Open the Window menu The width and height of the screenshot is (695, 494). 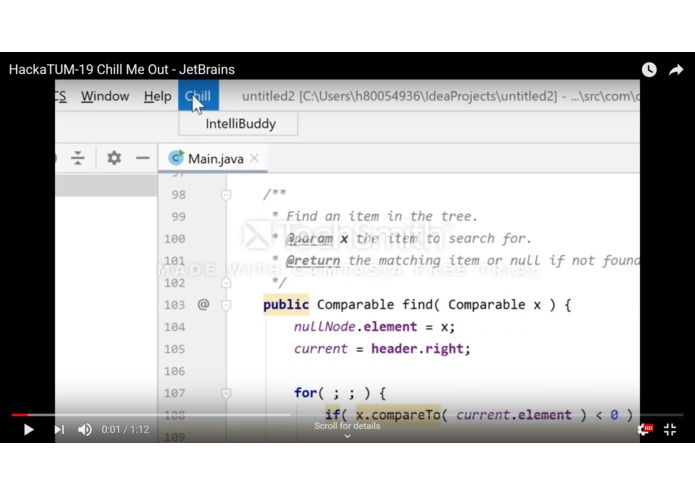[x=105, y=96]
